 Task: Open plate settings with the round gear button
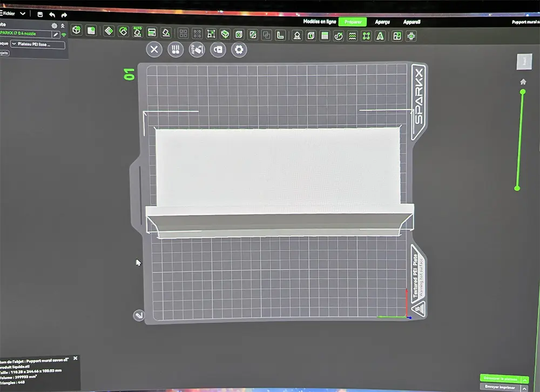pos(239,50)
